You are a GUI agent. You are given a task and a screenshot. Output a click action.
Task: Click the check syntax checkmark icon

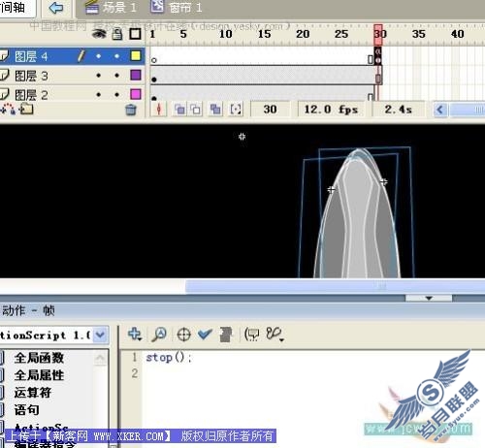point(205,335)
